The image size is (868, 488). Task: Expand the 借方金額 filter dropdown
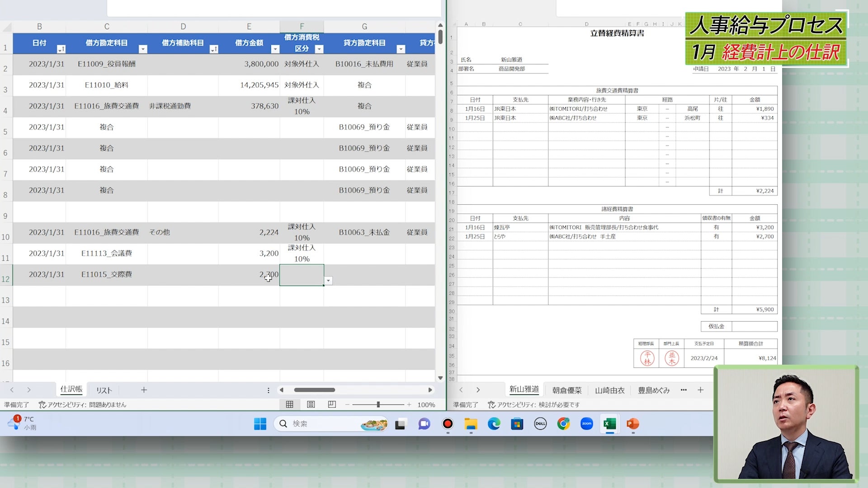[275, 49]
